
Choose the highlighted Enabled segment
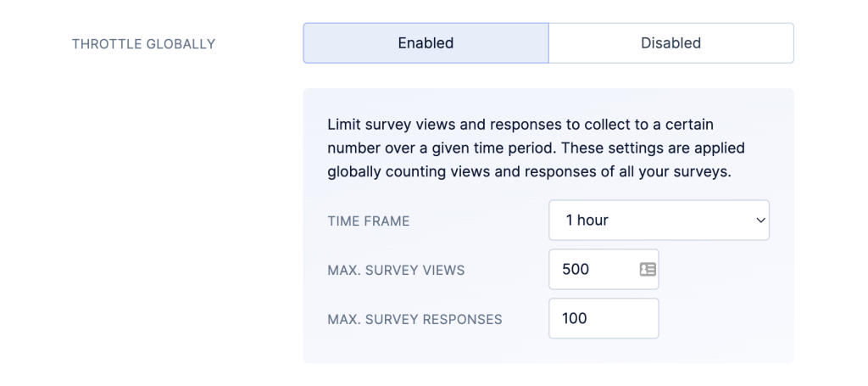[x=426, y=43]
